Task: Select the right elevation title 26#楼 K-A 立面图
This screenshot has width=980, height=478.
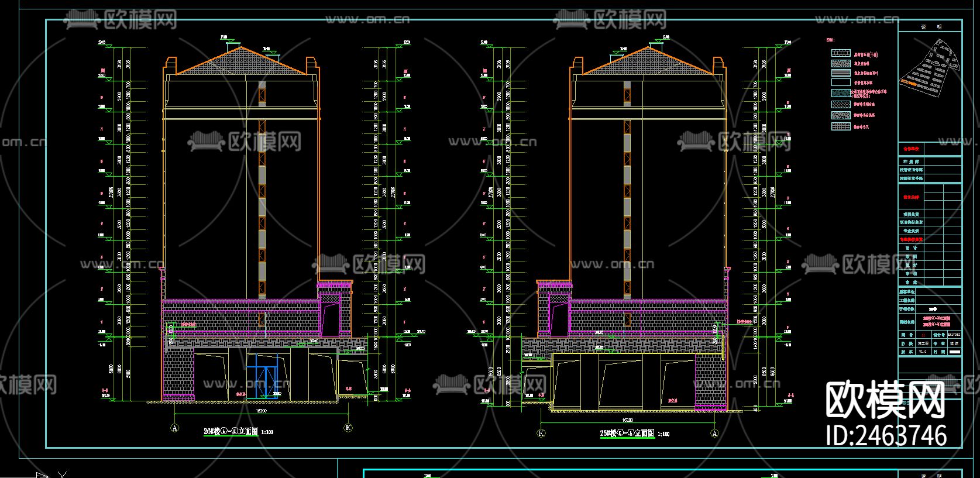Action: tap(627, 434)
